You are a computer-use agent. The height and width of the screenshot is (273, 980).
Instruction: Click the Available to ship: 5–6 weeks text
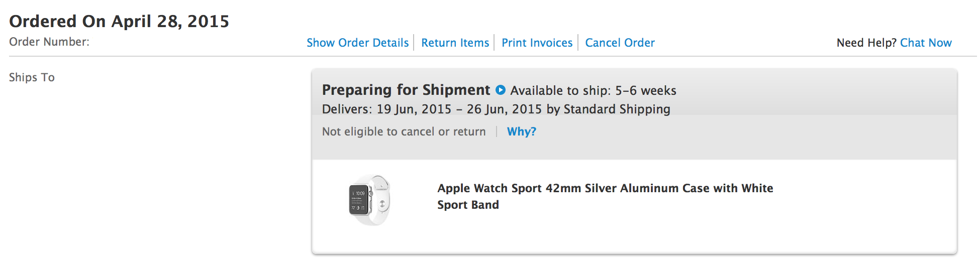593,90
